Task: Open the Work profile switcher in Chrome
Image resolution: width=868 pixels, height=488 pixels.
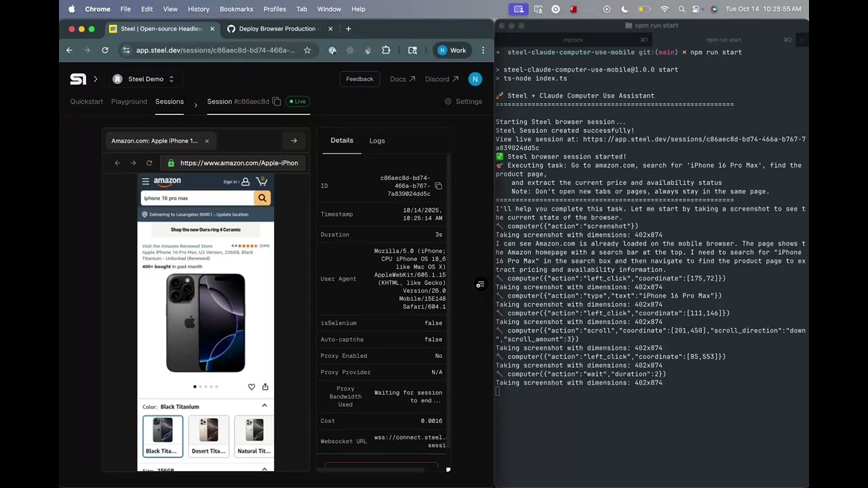Action: click(x=452, y=50)
